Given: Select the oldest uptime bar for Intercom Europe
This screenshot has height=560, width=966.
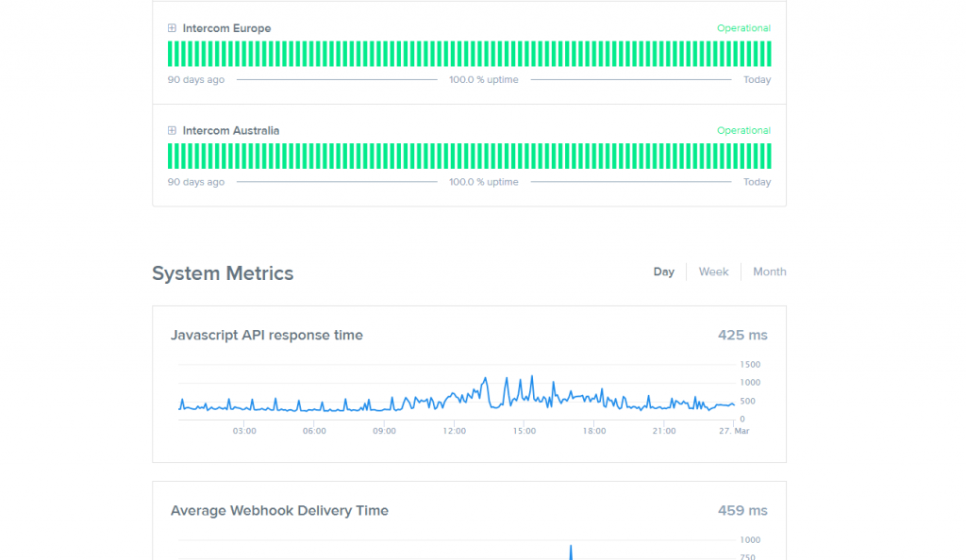Looking at the screenshot, I should pos(171,54).
